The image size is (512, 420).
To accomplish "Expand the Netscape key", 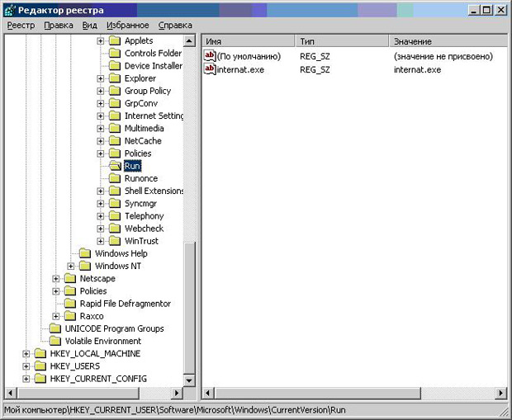I will click(x=56, y=279).
